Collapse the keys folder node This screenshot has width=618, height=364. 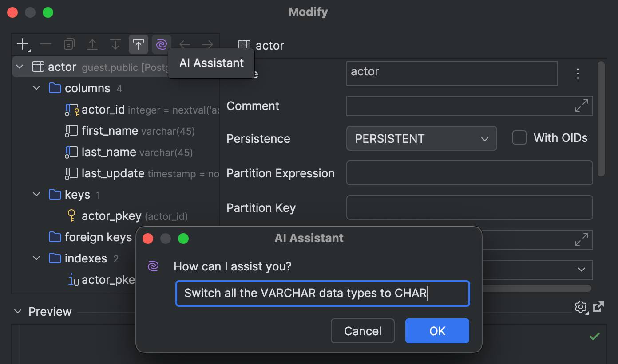[x=36, y=195]
